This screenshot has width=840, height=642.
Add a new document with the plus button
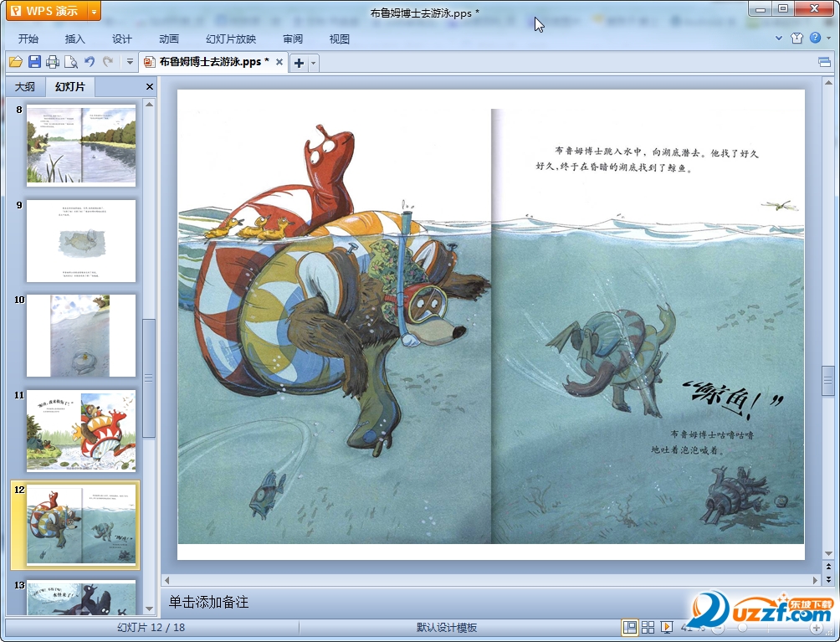pos(299,64)
